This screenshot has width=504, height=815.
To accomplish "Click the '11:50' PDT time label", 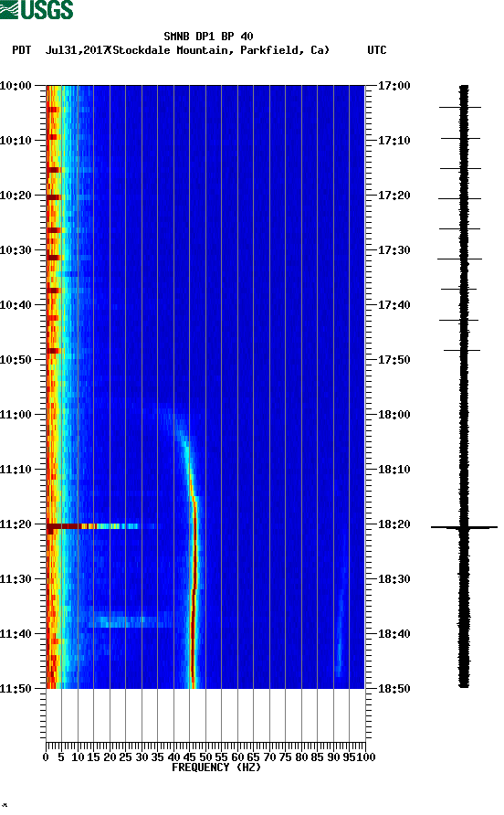I will coord(16,689).
